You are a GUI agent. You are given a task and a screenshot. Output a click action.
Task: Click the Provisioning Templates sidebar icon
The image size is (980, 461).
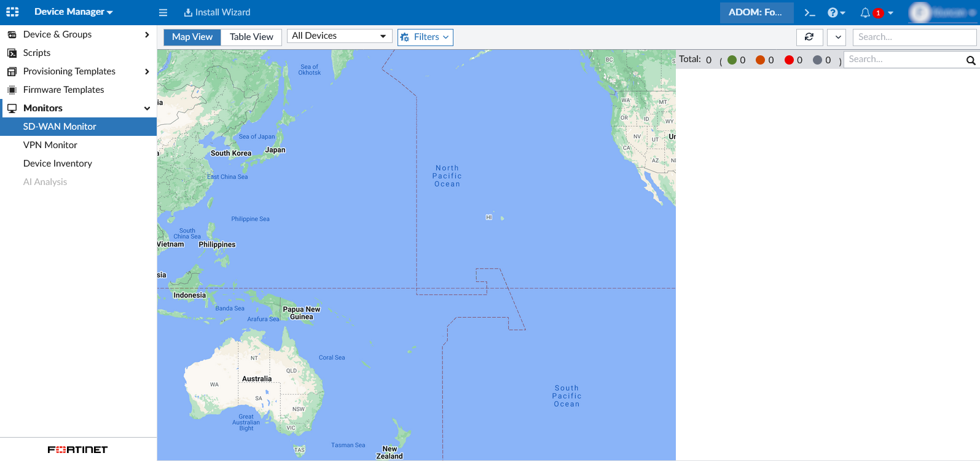[12, 71]
